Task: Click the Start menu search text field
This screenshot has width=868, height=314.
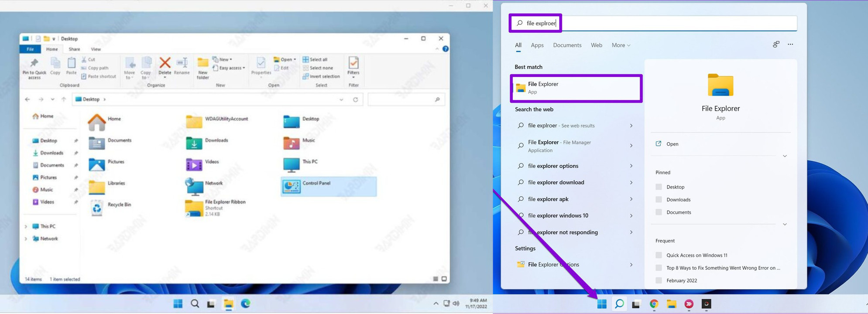Action: [653, 23]
